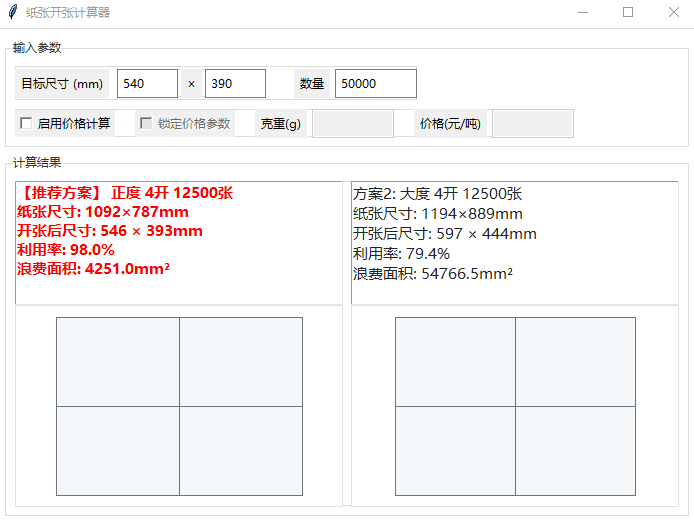Toggle the 锁定价格参数 checkbox
Screen dimensions: 694x524
tap(146, 123)
